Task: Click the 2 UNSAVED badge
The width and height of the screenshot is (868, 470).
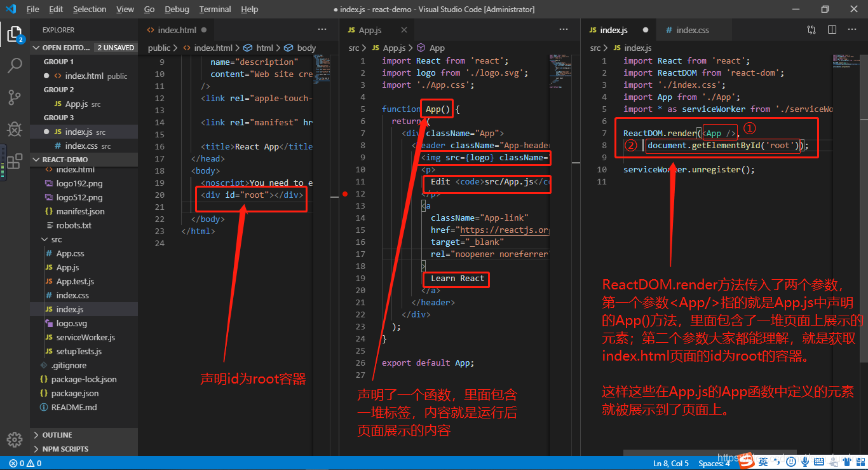Action: [x=116, y=48]
